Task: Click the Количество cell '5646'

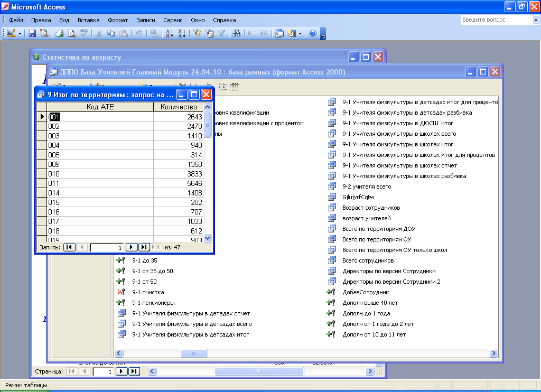Action: click(x=179, y=183)
